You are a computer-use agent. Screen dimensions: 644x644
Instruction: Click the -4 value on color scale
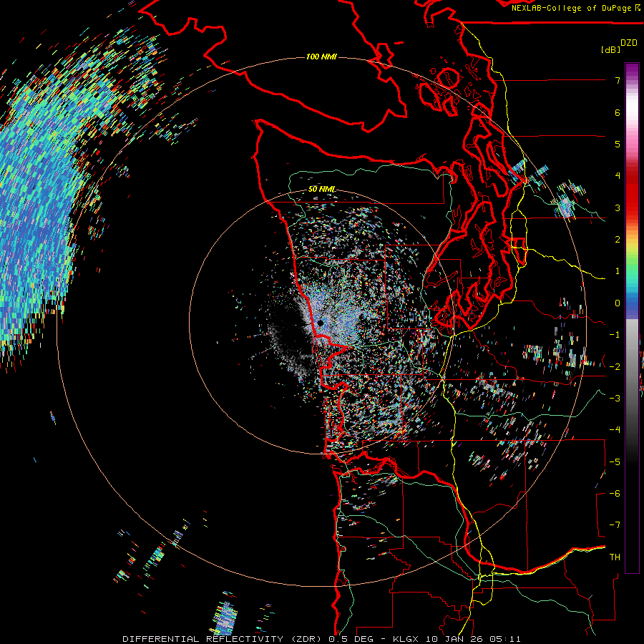pos(615,430)
